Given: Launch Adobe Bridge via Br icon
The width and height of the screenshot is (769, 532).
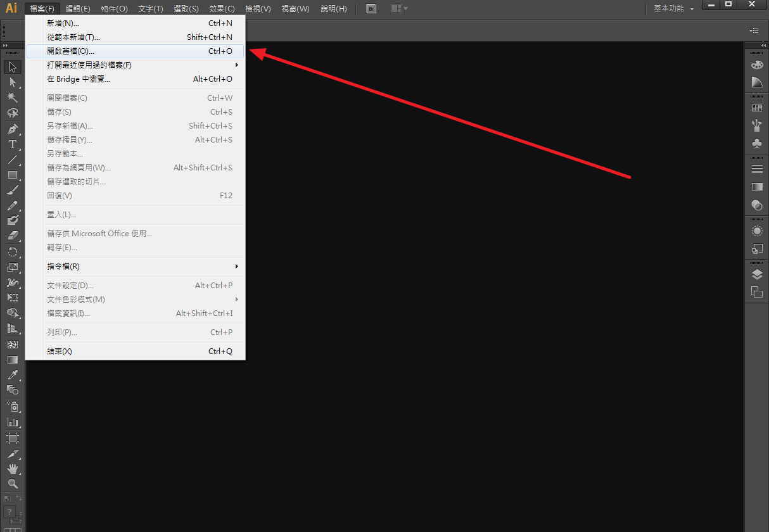Looking at the screenshot, I should pos(372,9).
